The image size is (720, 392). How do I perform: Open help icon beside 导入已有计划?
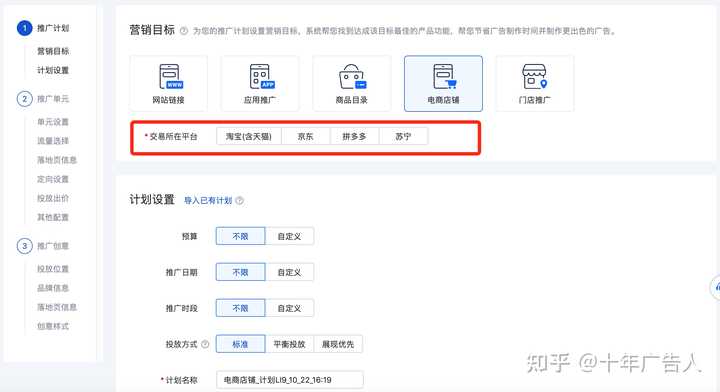[x=240, y=201]
